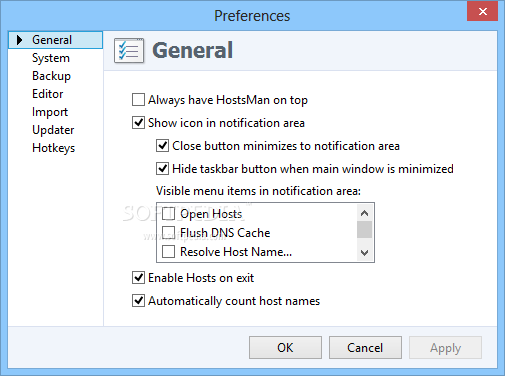Click the menu list scroll up arrow

[365, 213]
